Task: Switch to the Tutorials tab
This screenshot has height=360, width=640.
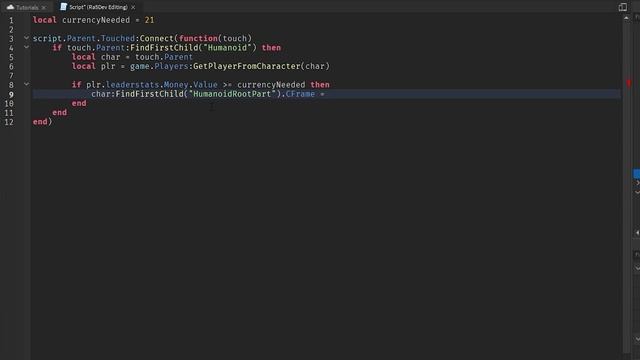Action: coord(27,7)
